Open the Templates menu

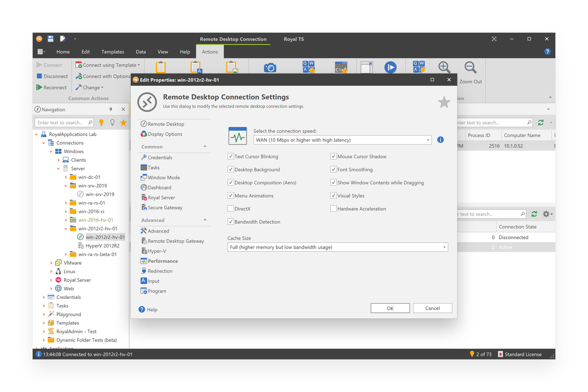click(x=113, y=51)
